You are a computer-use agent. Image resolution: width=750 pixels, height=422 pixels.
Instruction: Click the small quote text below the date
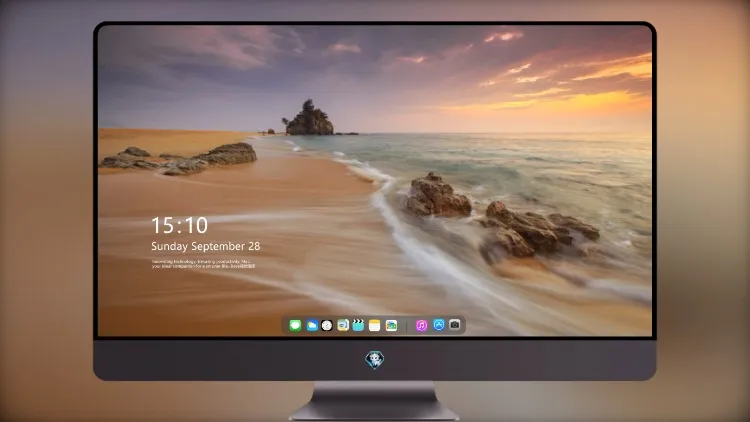tap(204, 264)
